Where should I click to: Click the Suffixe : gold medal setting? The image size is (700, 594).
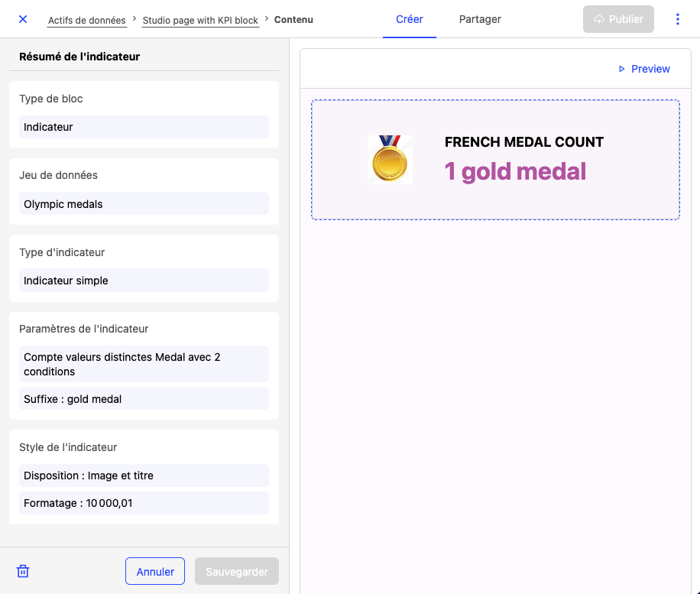[x=144, y=399]
